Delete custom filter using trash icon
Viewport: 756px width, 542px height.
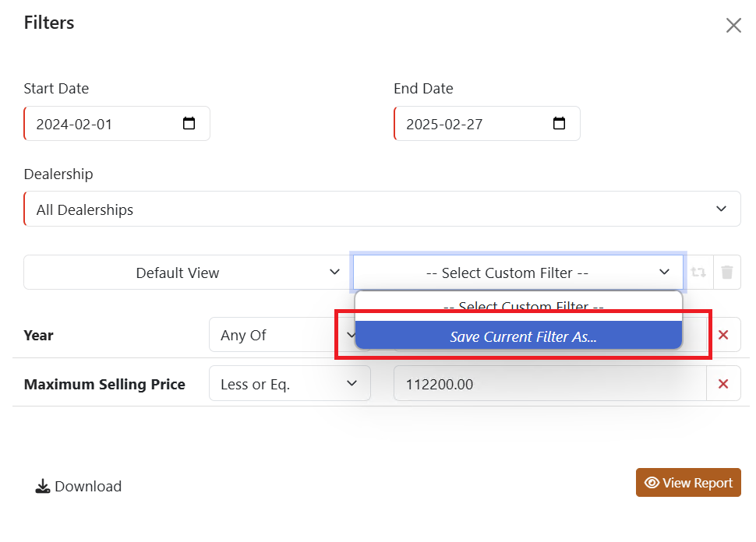[726, 273]
